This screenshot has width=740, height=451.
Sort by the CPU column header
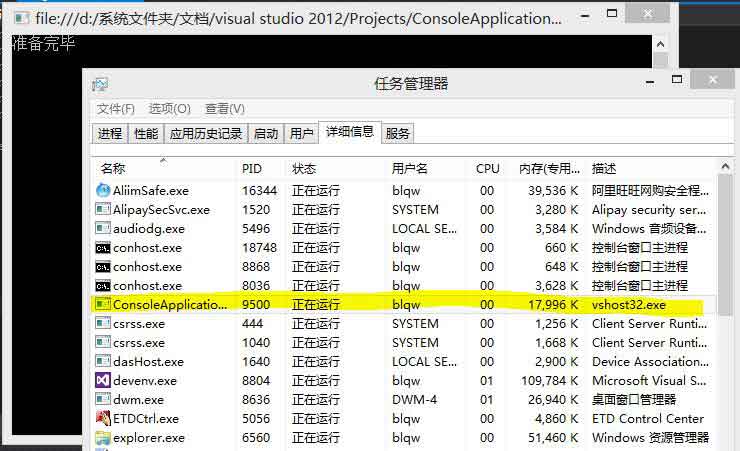pos(488,169)
